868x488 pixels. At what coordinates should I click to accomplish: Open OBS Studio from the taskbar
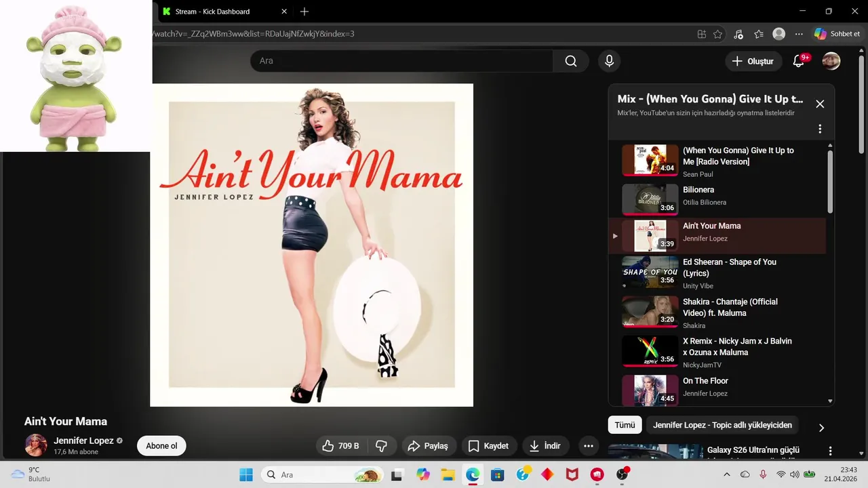pos(622,474)
